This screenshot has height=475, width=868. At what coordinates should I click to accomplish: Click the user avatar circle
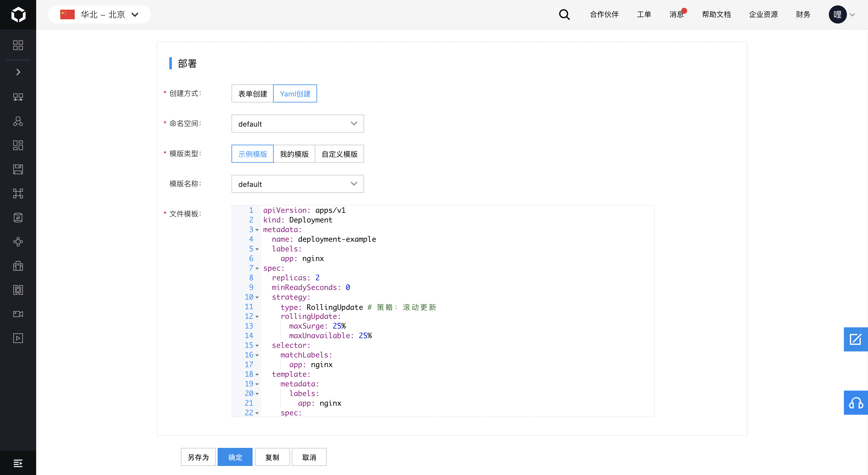pos(837,14)
